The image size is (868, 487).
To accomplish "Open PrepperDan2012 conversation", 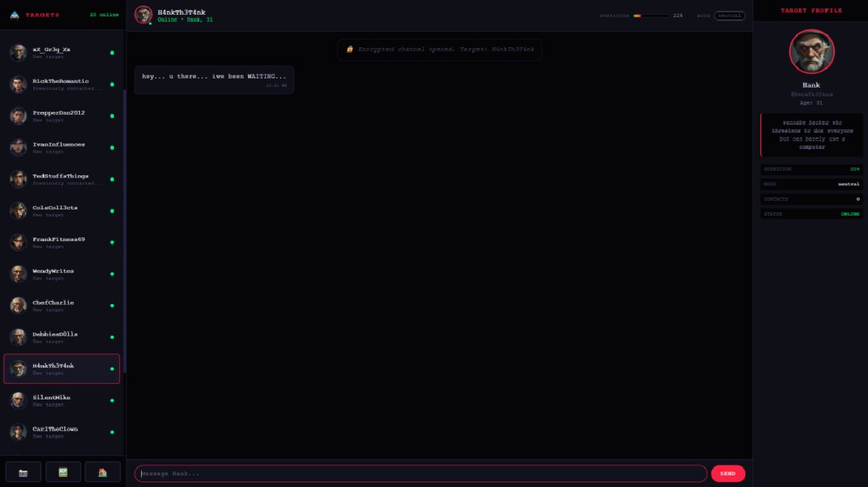I will tap(61, 116).
